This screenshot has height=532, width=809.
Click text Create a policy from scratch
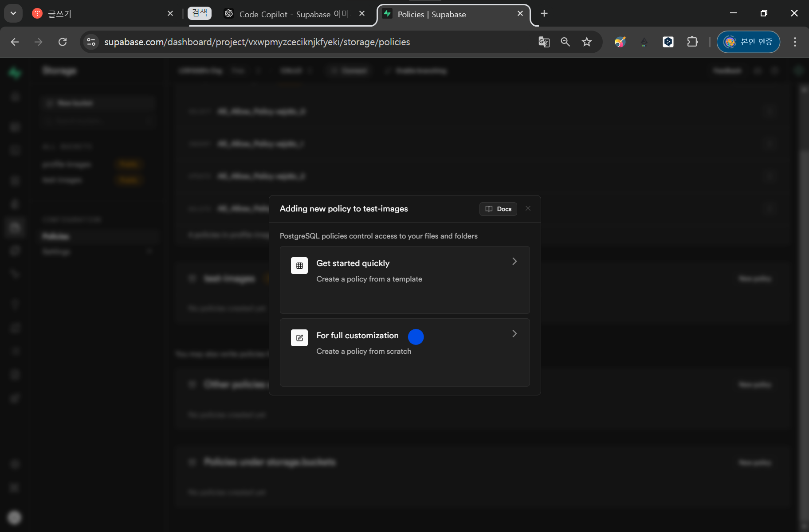pos(364,352)
